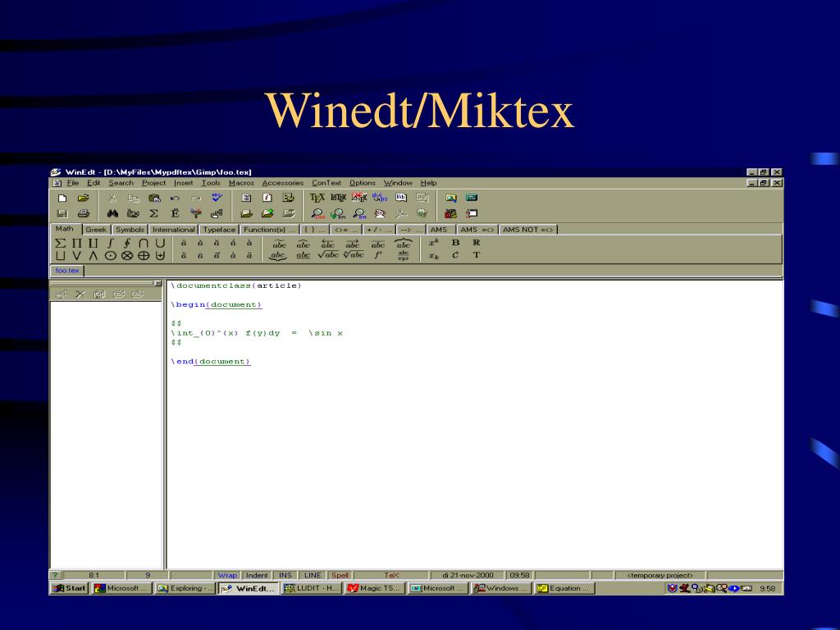The height and width of the screenshot is (630, 840).
Task: Insert the superscript x^k symbol
Action: point(433,243)
